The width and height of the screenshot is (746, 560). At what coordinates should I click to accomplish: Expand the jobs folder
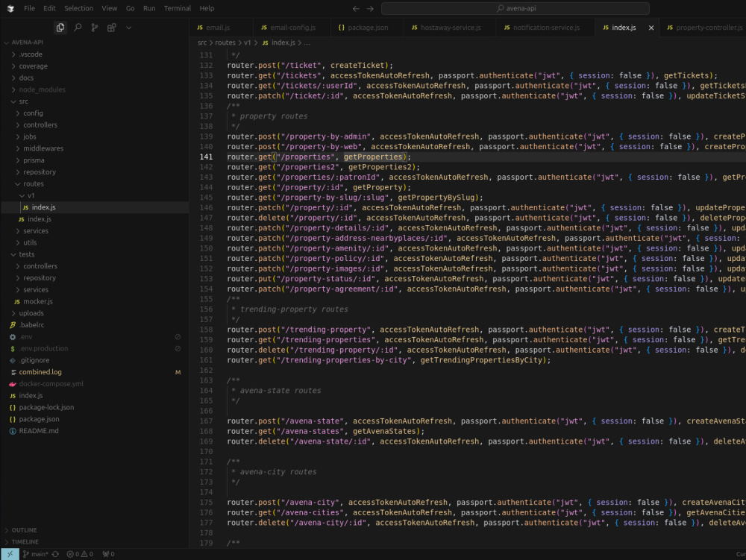tap(95, 136)
